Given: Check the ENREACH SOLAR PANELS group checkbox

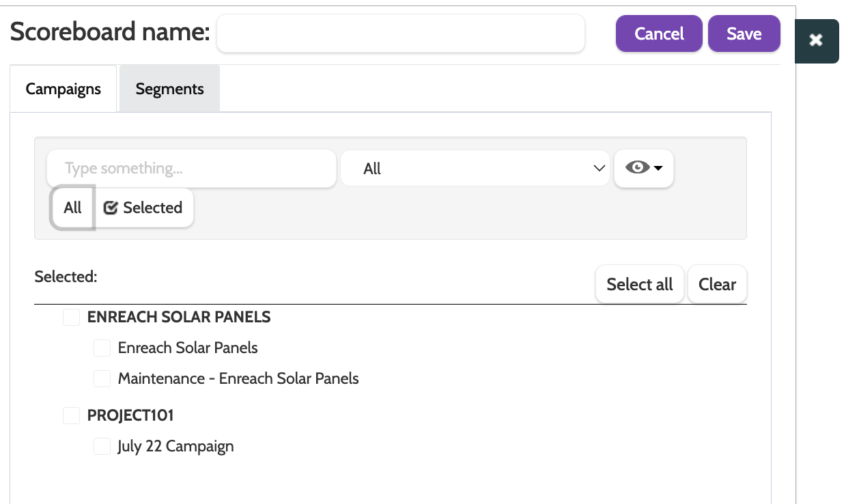Looking at the screenshot, I should (72, 318).
